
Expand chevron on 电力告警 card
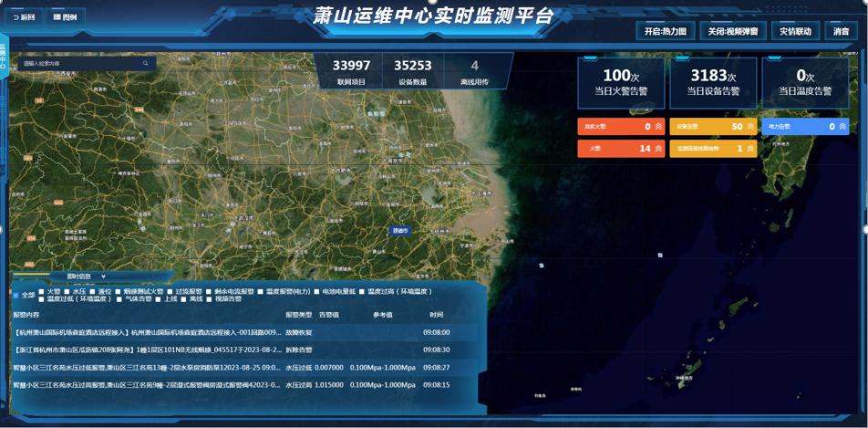point(842,127)
